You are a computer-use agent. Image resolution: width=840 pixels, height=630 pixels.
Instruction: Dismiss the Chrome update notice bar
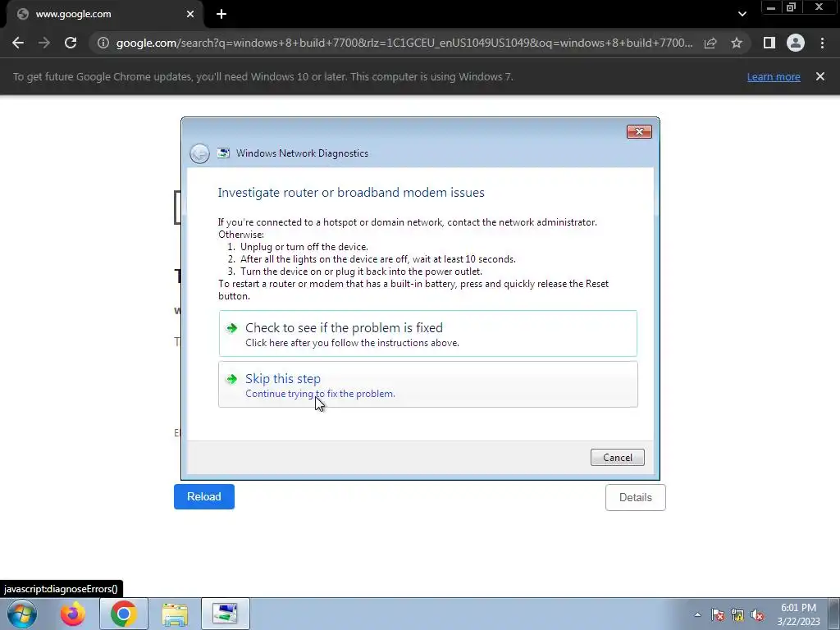tap(820, 76)
